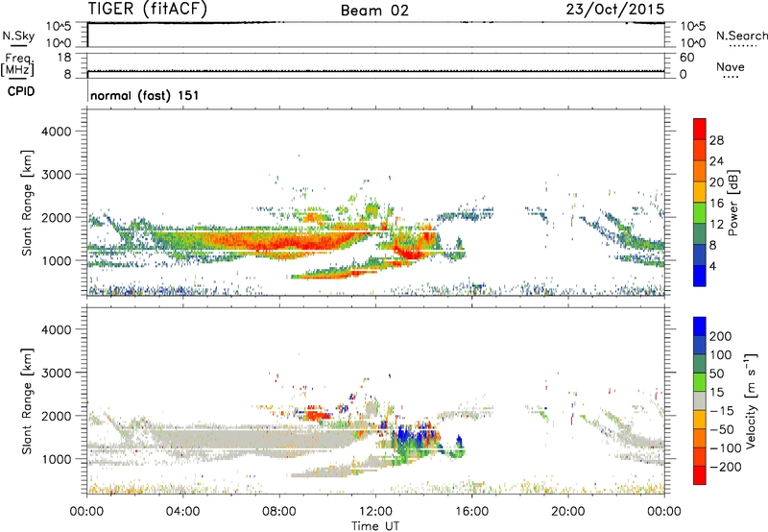Click the yellow −15 to −50 Velocity colorbar segment
Screen dimensions: 768x532
click(x=700, y=420)
